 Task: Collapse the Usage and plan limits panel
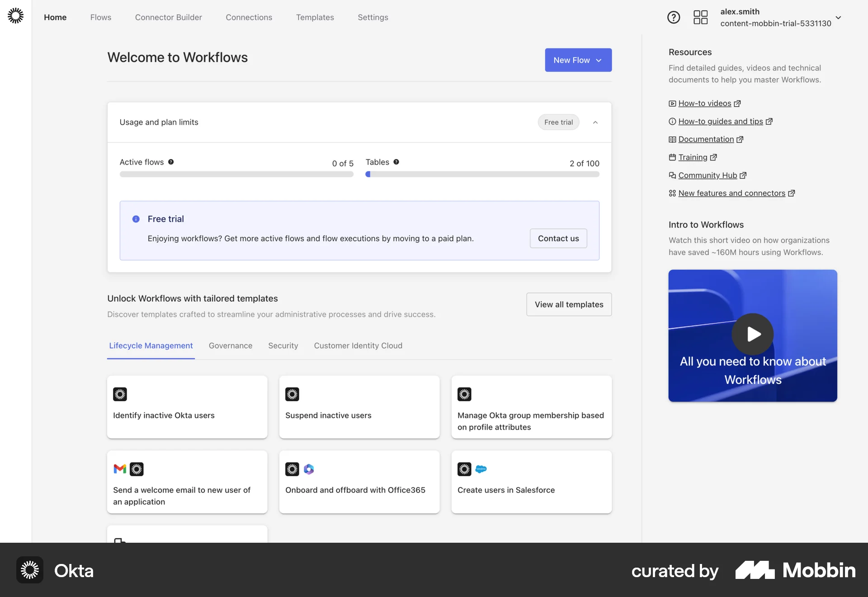(x=595, y=122)
